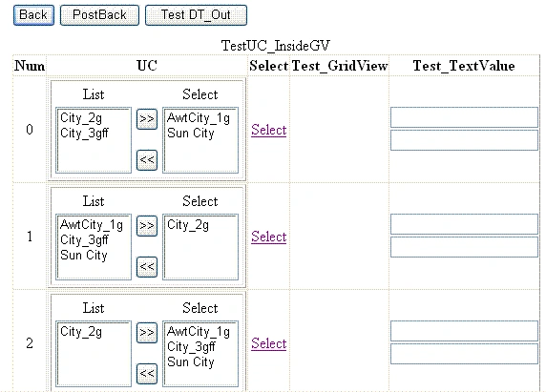Click the >> move button in row 0

point(147,119)
